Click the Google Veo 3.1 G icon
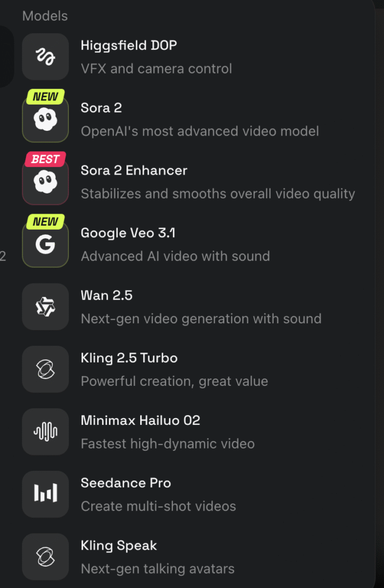 coord(45,245)
